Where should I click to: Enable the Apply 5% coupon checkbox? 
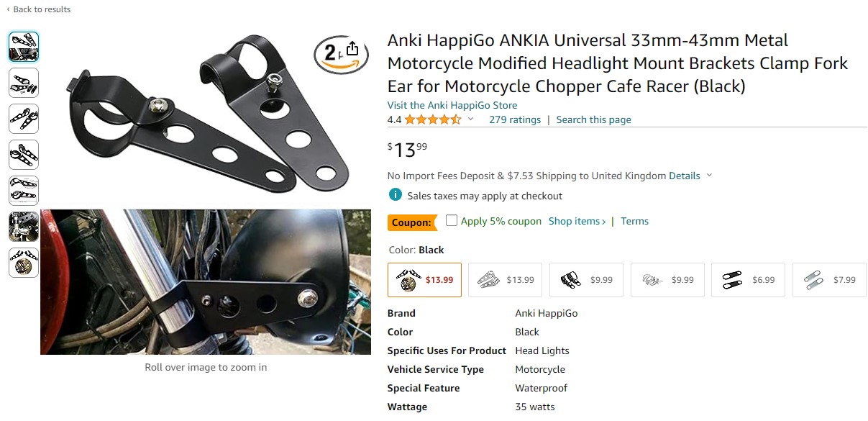coord(452,220)
